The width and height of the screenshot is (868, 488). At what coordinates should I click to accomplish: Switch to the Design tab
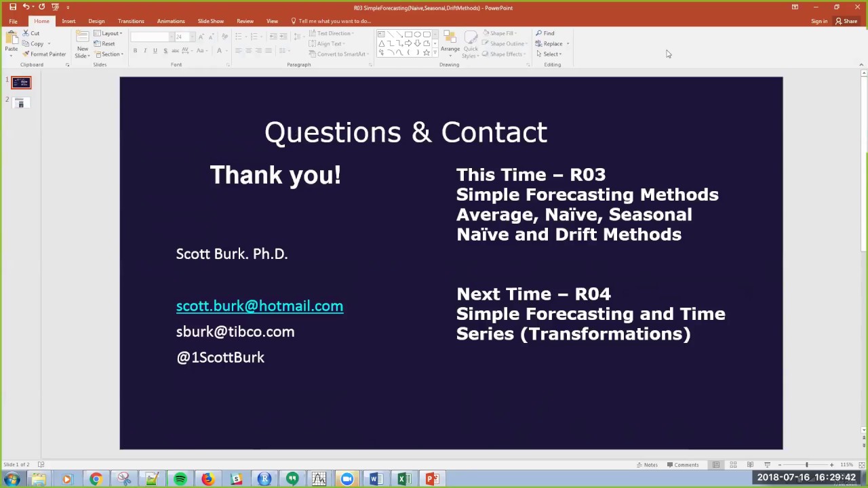pyautogui.click(x=96, y=21)
